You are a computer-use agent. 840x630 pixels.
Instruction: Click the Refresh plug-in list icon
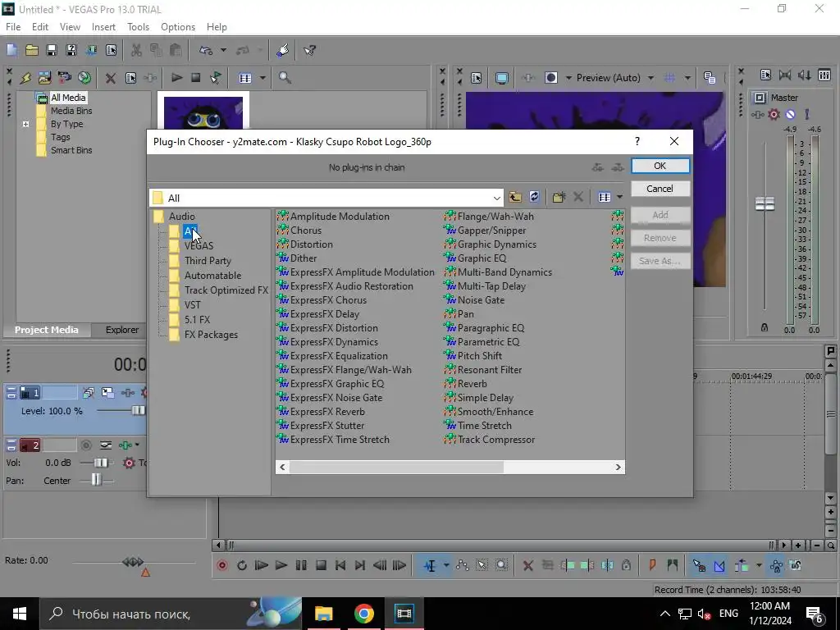click(x=534, y=197)
